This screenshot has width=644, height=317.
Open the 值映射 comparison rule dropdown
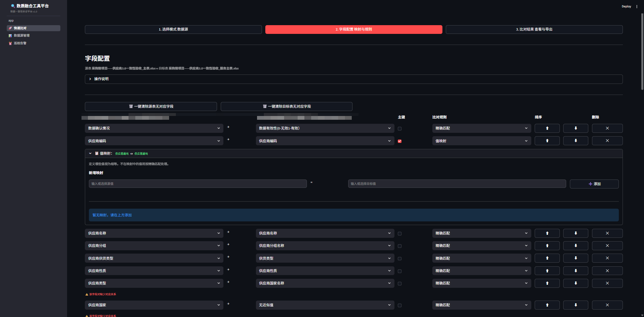pos(481,141)
